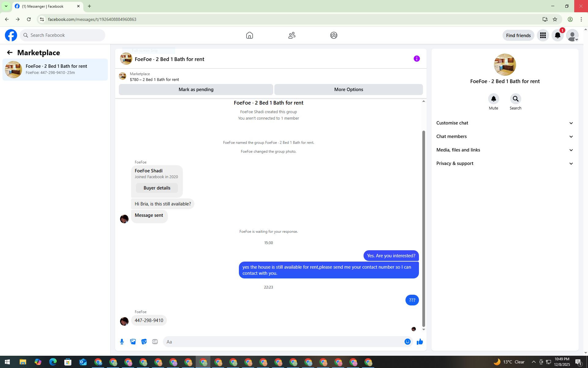Open the Windows notification center icon

coord(579,362)
